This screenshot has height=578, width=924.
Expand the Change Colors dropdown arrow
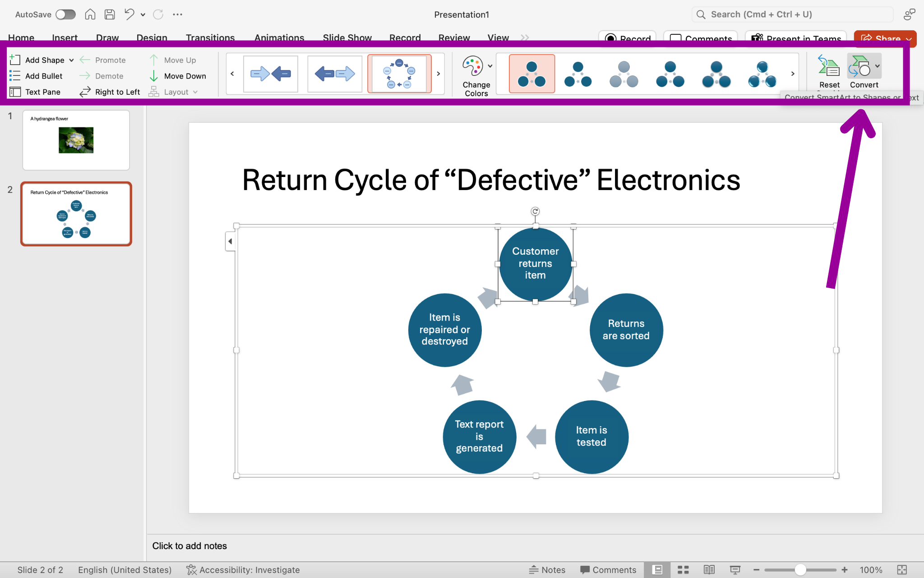490,66
